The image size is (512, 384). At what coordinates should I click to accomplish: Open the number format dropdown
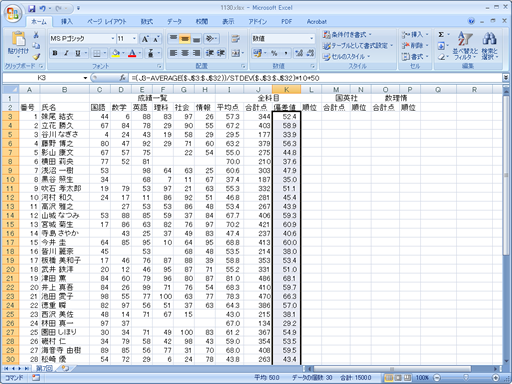pos(312,39)
